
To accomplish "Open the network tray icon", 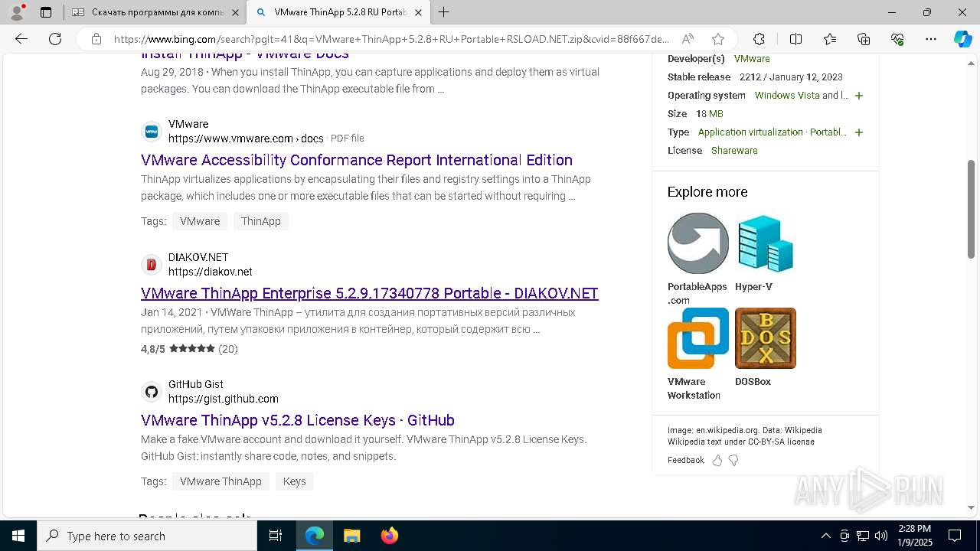I will coord(863,536).
